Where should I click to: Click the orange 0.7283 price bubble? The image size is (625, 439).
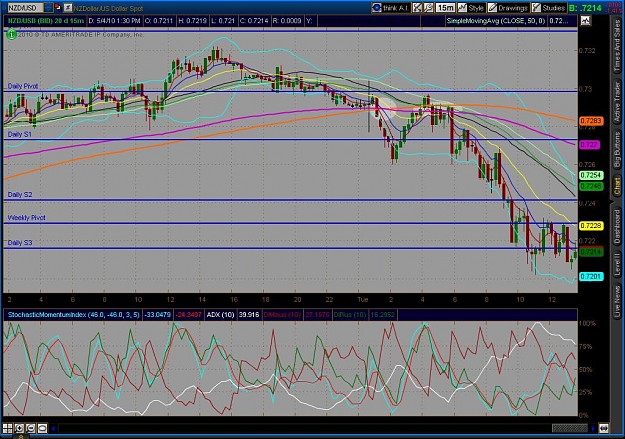pyautogui.click(x=591, y=121)
